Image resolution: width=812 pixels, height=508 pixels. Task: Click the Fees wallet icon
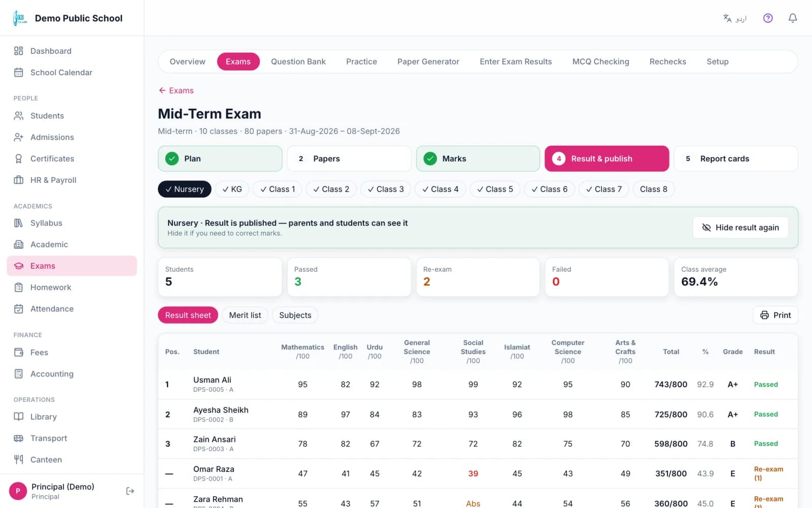19,353
